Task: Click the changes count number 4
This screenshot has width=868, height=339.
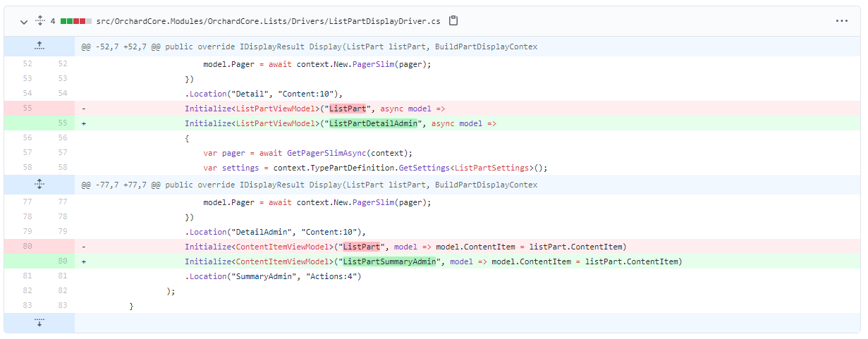Action: 53,22
